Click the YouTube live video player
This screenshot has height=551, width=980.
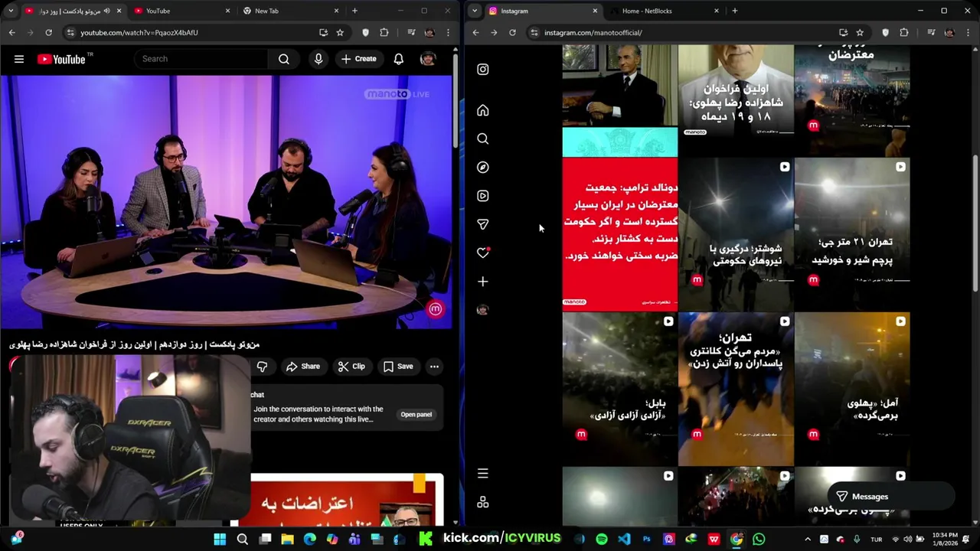click(x=226, y=203)
